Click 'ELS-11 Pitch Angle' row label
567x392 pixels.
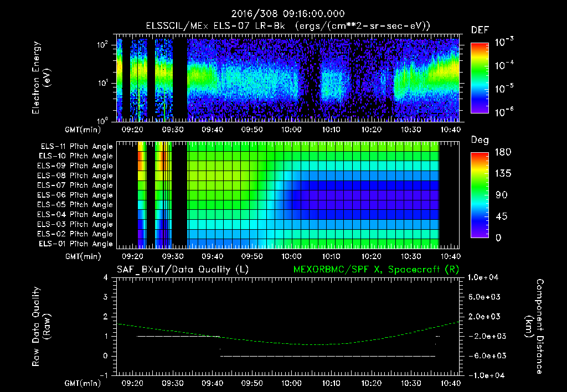76,147
